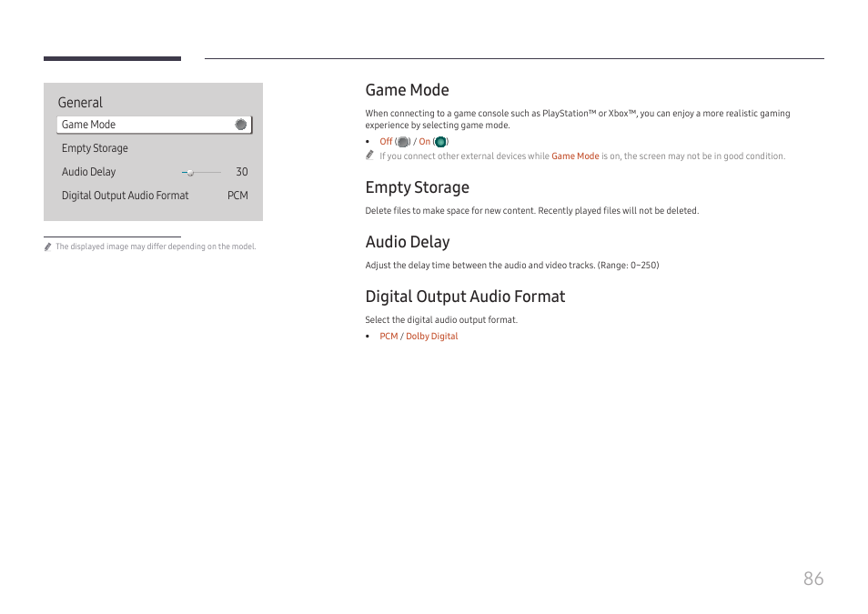
Task: Click the gray Off toggle icon in description
Action: coord(403,142)
